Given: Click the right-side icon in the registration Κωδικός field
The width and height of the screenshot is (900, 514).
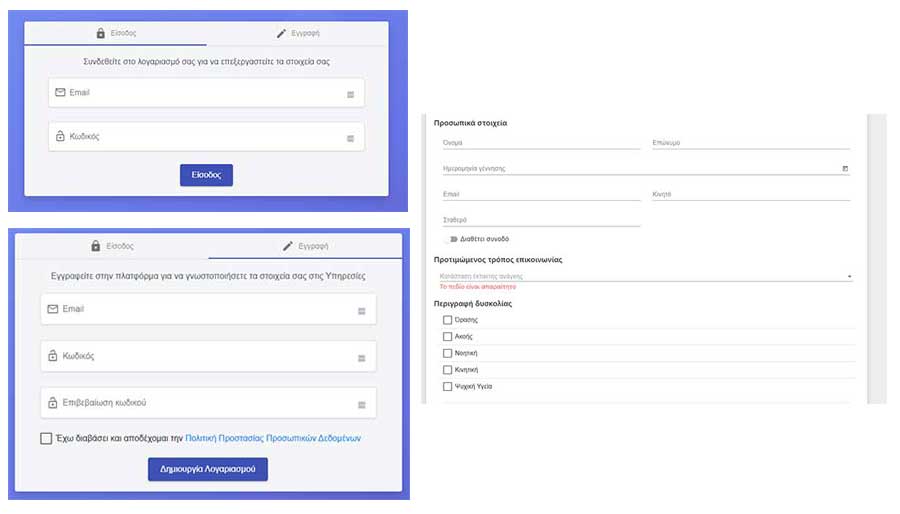Looking at the screenshot, I should [361, 358].
